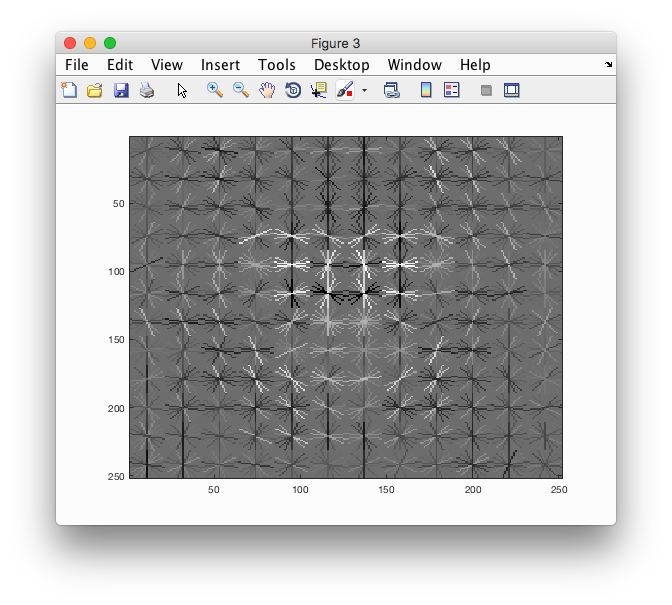Expand the brush color dropdown arrow
This screenshot has width=672, height=605.
coord(364,90)
